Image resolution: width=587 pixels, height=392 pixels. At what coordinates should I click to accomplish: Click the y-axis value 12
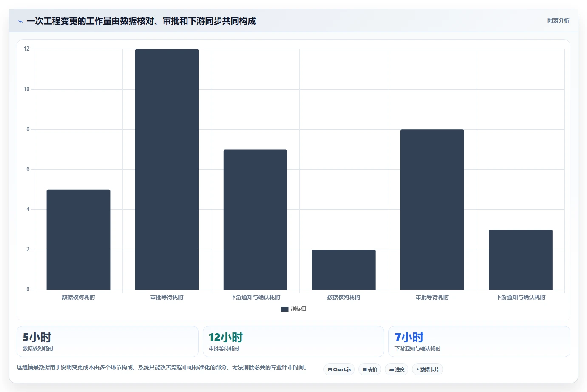coord(27,49)
